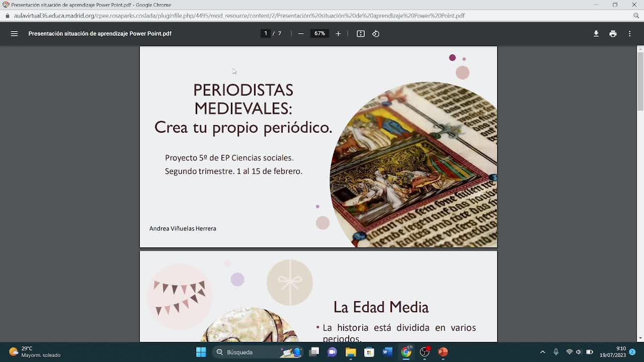The height and width of the screenshot is (362, 644).
Task: Zoom out the PDF document
Action: coord(301,34)
